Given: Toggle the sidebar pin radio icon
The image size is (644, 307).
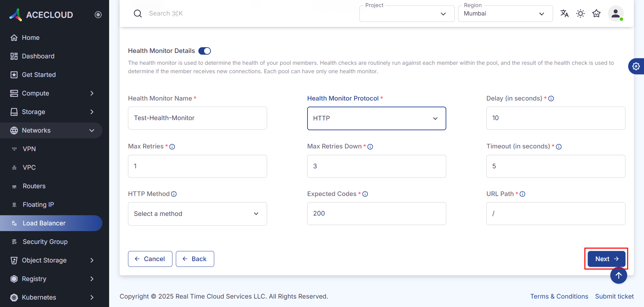Looking at the screenshot, I should click(x=98, y=15).
